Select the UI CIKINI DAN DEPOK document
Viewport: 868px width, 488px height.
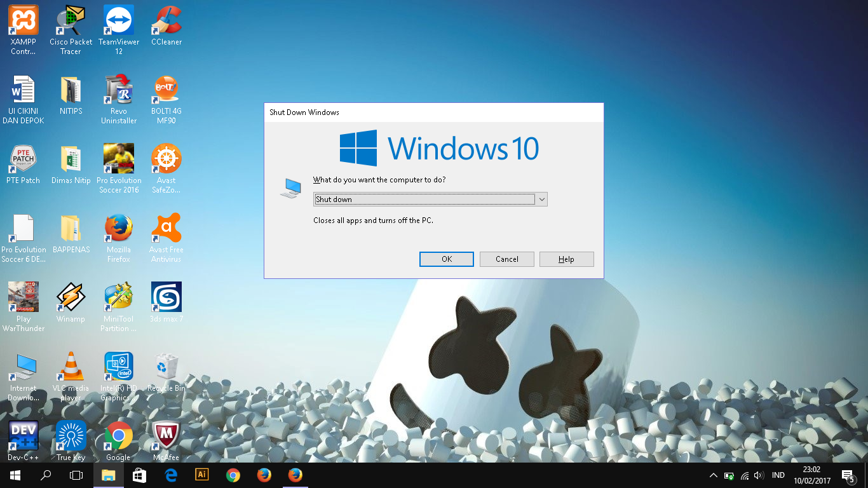24,100
